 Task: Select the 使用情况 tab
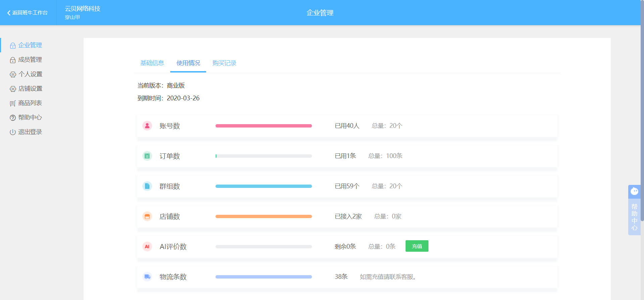(x=188, y=63)
